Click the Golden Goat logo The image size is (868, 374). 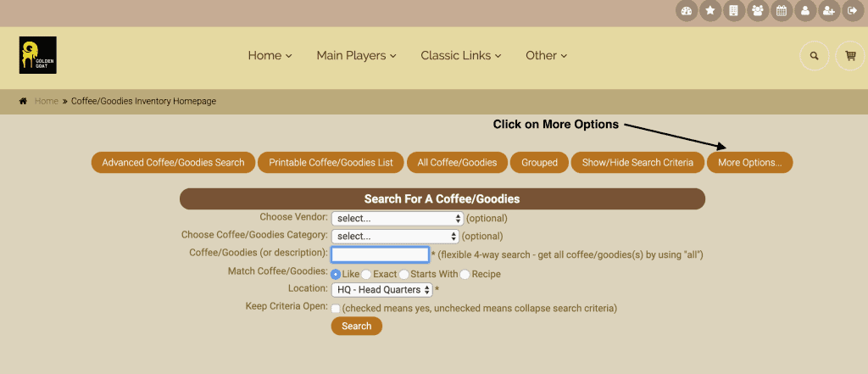(37, 55)
